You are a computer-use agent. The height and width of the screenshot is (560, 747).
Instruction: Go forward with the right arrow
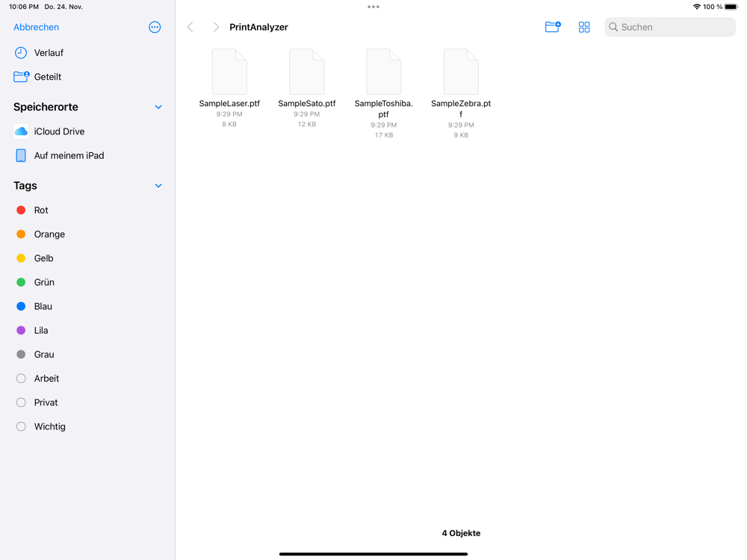(x=216, y=27)
